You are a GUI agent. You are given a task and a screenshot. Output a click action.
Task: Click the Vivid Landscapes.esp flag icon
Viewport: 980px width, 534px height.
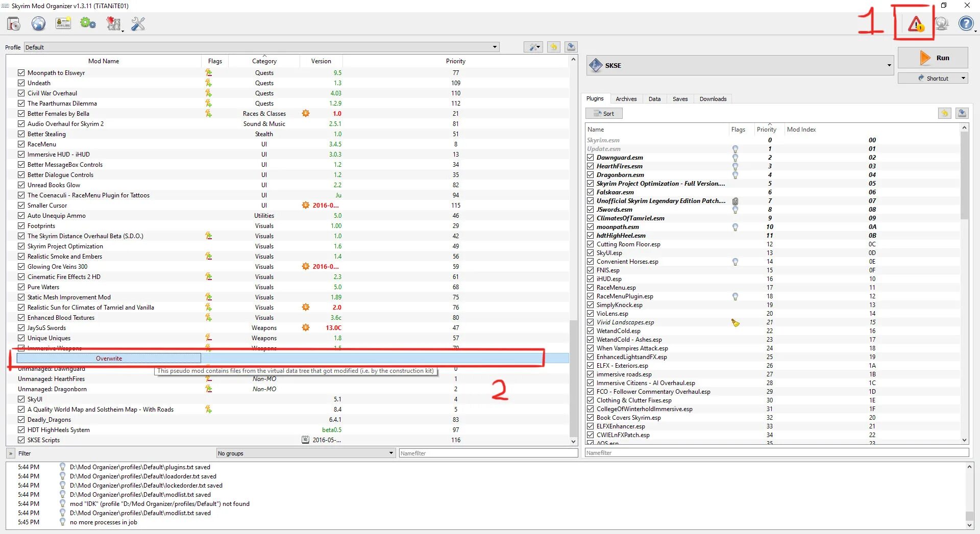tap(735, 322)
